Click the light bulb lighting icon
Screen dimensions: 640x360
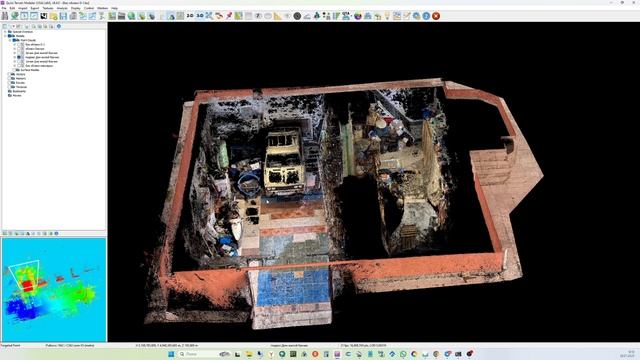click(x=387, y=16)
